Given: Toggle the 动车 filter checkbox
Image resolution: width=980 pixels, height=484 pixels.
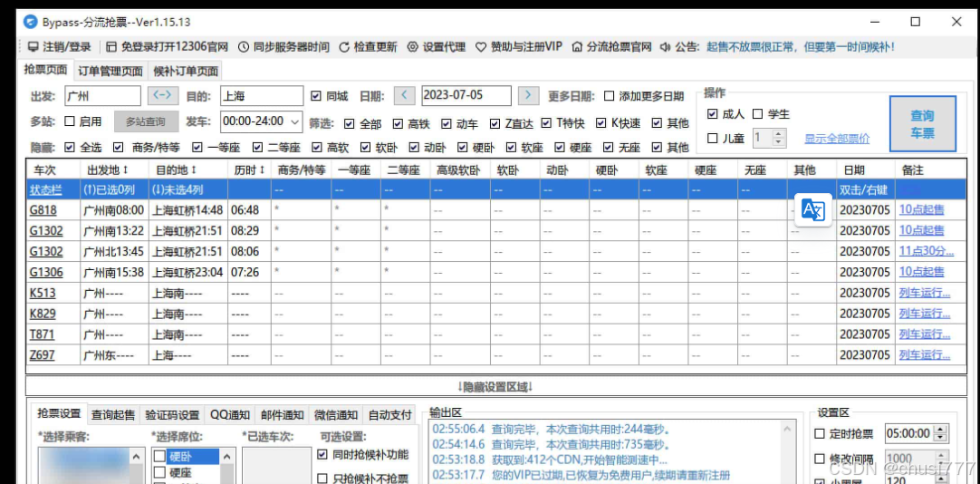Looking at the screenshot, I should 447,124.
